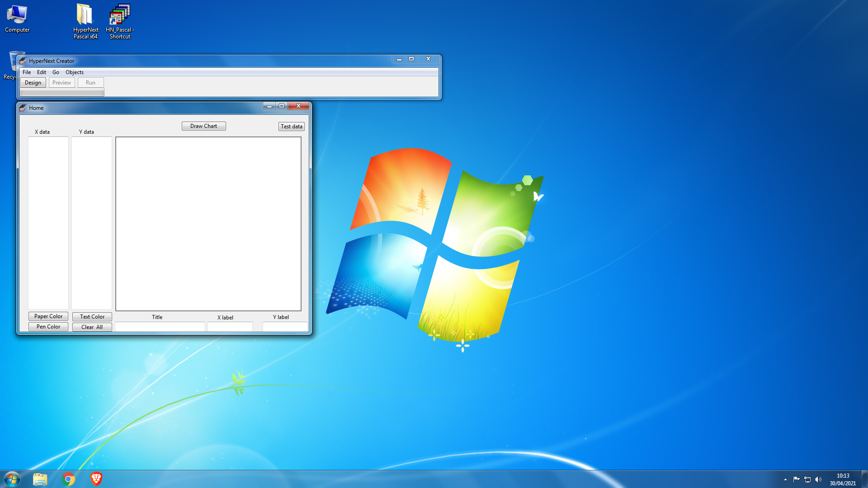Open the Objects menu
The height and width of the screenshot is (488, 868).
click(75, 72)
